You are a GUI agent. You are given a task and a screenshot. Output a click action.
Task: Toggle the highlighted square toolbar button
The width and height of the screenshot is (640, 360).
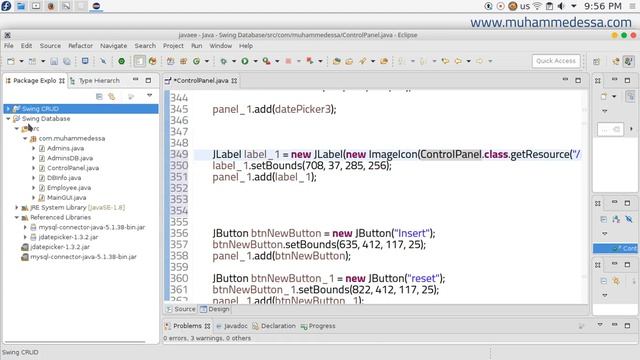140,61
